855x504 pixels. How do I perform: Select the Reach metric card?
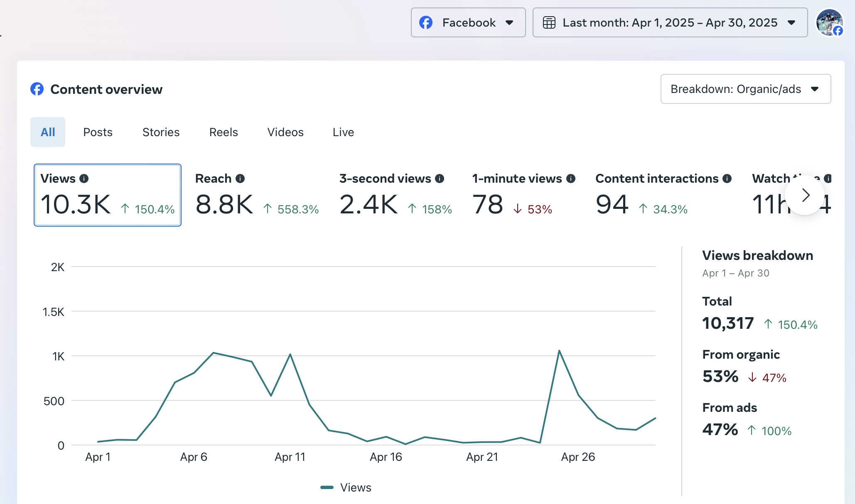[257, 195]
